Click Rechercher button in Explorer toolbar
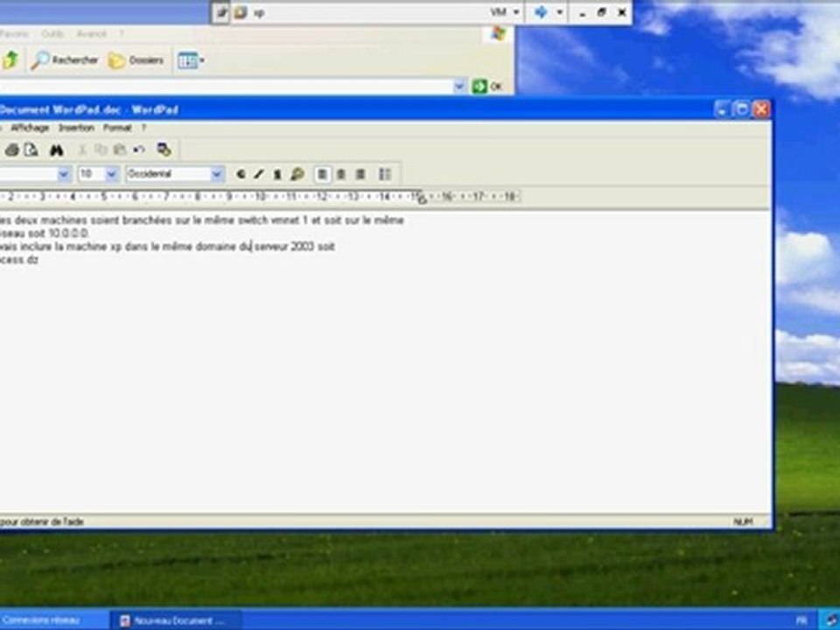This screenshot has height=630, width=840. (x=65, y=60)
